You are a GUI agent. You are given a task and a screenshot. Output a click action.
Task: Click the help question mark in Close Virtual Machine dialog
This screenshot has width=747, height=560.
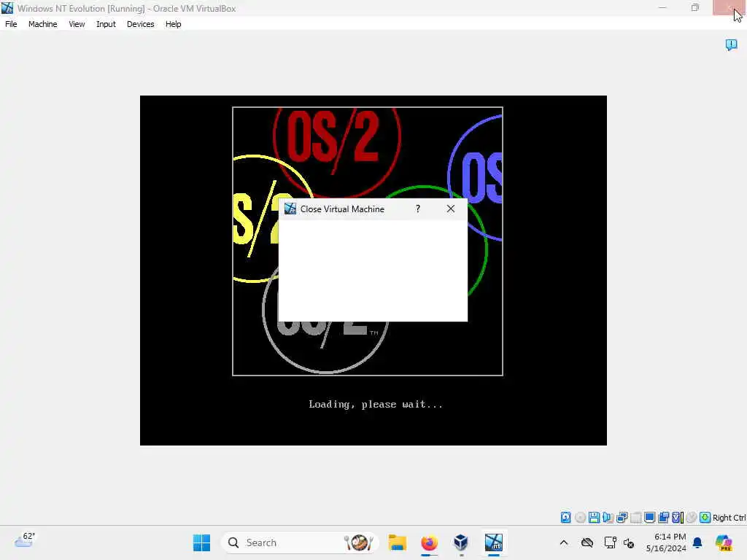tap(418, 209)
